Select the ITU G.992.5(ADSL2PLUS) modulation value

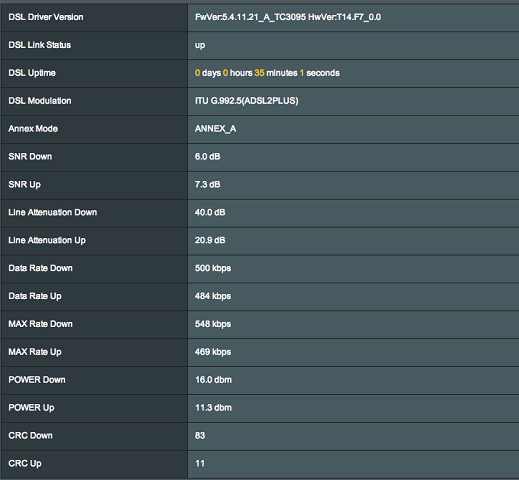pos(246,101)
